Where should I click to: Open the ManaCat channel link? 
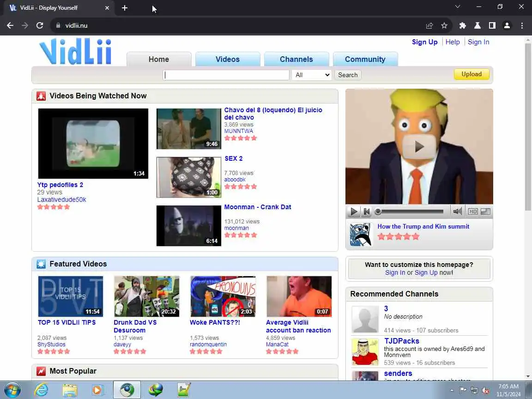(x=277, y=345)
